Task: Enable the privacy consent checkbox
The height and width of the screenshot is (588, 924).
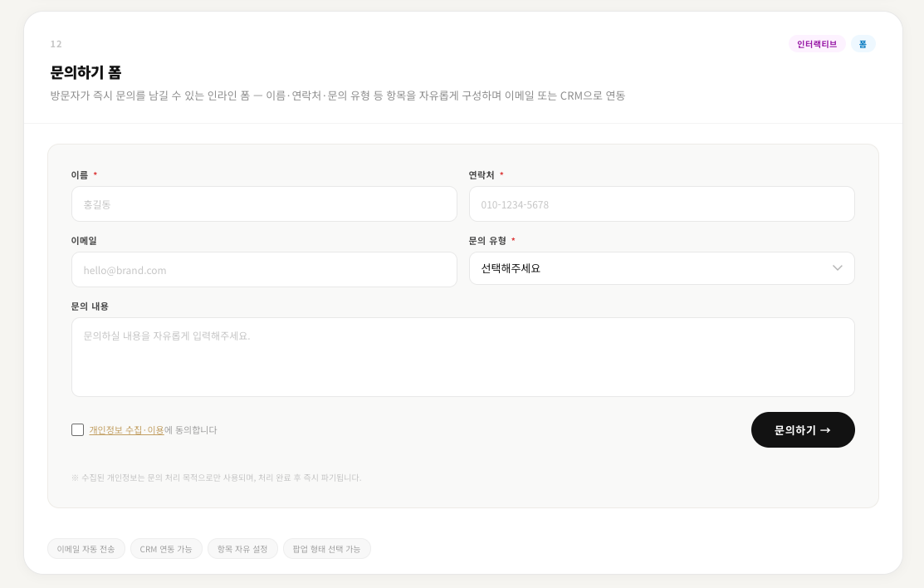Action: click(x=77, y=430)
